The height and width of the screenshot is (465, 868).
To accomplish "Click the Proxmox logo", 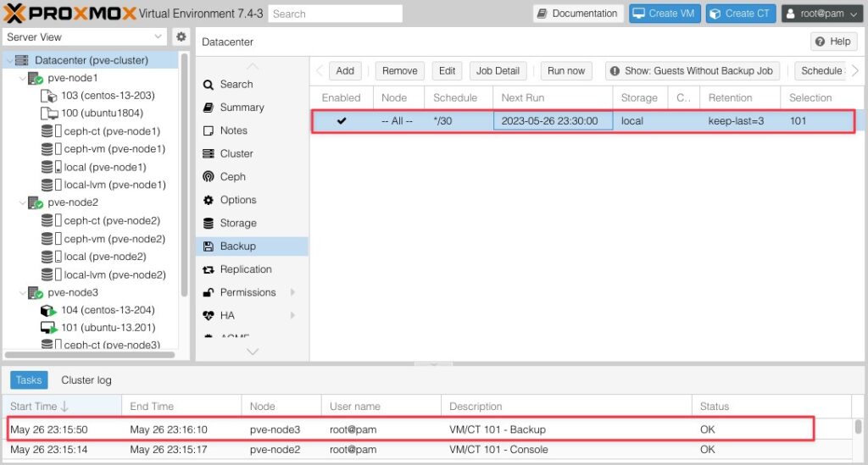I will tap(70, 14).
